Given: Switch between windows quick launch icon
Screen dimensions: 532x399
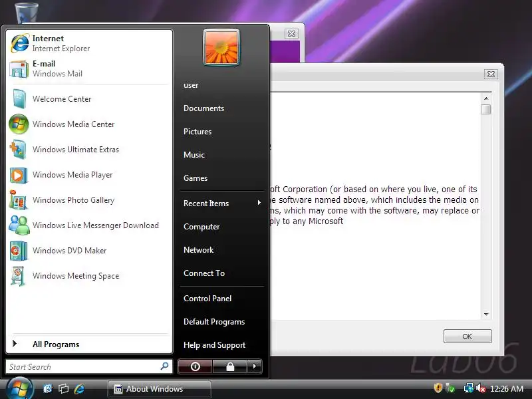Looking at the screenshot, I should click(63, 388).
